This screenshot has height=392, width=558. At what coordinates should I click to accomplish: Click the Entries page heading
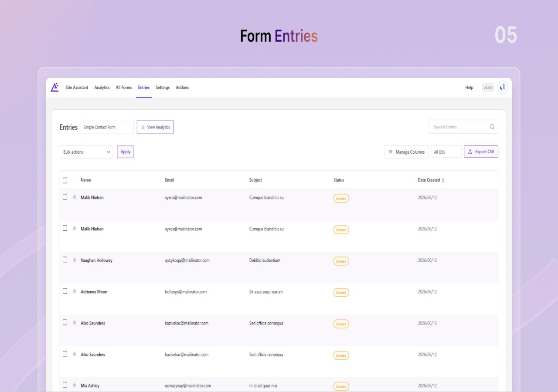[68, 127]
